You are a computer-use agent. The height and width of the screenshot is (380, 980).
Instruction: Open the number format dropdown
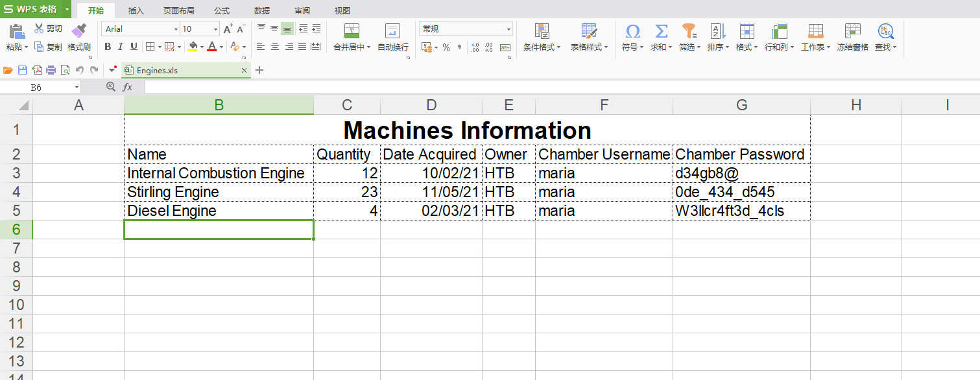tap(508, 29)
